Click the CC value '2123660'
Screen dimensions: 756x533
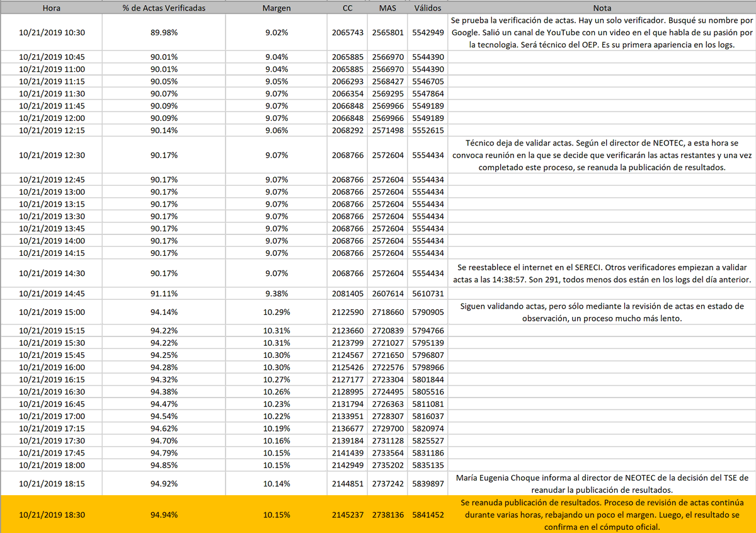[347, 330]
